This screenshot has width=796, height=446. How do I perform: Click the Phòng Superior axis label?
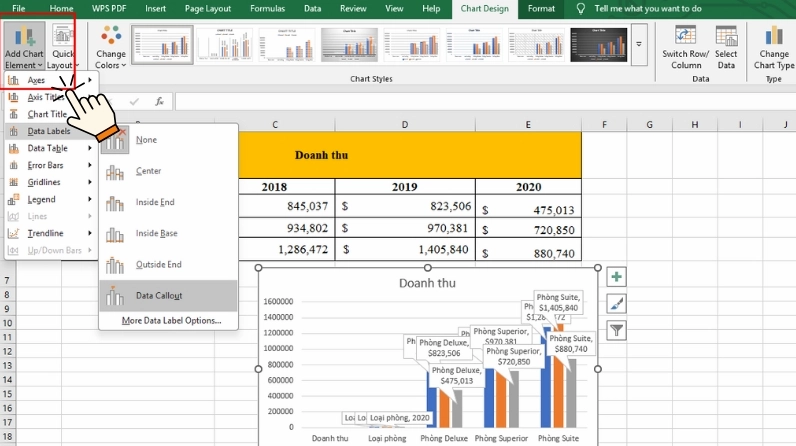(501, 438)
